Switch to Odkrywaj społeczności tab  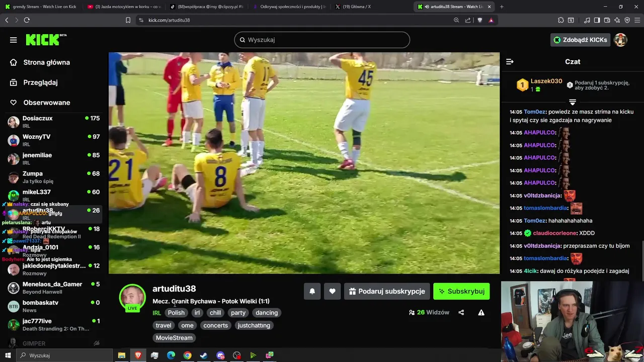(289, 7)
